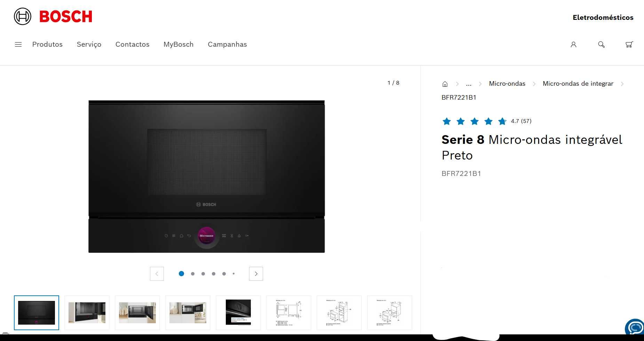The image size is (644, 341).
Task: Click the grey BFR7221B1 model number
Action: 461,173
